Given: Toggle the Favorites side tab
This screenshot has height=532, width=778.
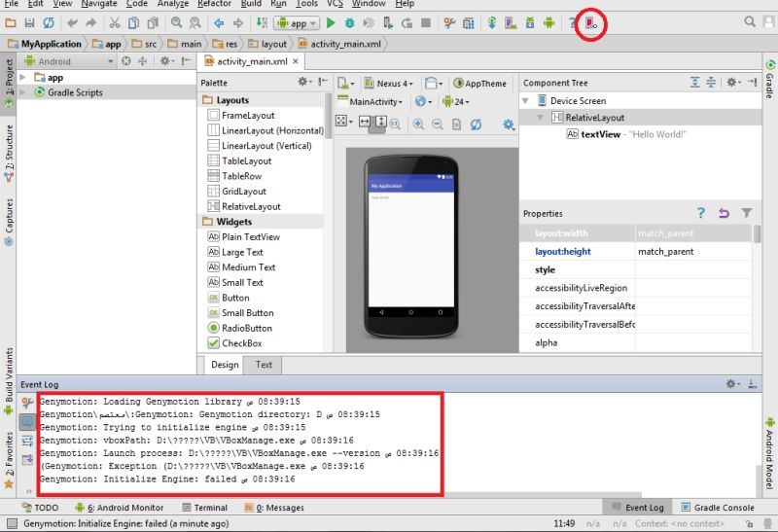Looking at the screenshot, I should pyautogui.click(x=9, y=460).
